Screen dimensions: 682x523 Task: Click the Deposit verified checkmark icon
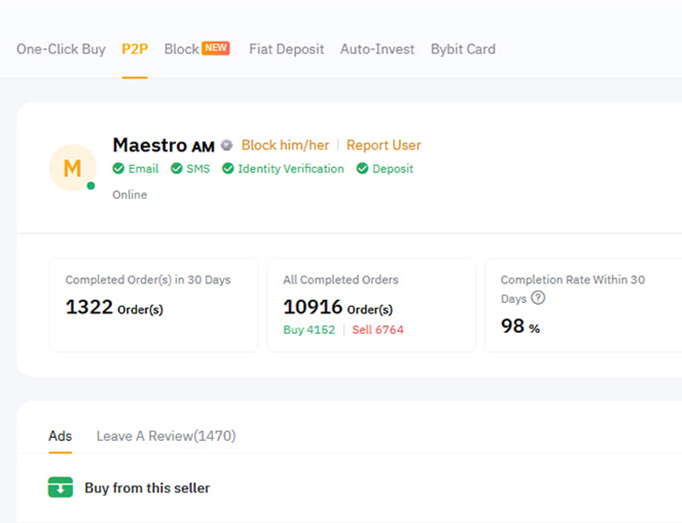[x=362, y=168]
